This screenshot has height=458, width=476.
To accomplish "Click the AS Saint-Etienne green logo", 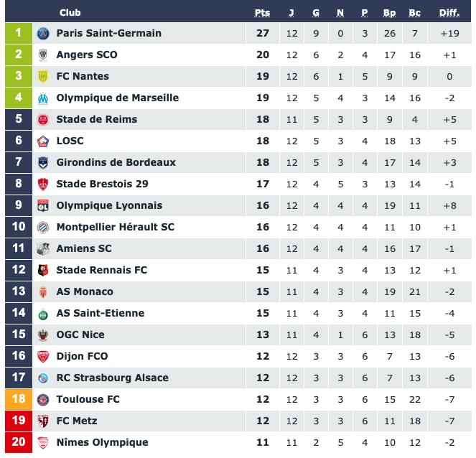I will pyautogui.click(x=43, y=314).
